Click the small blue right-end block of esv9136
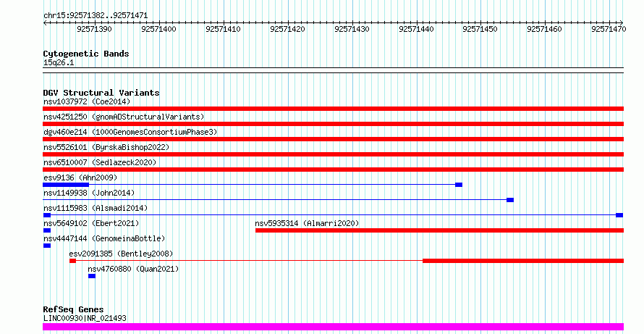644x334 pixels. (459, 185)
